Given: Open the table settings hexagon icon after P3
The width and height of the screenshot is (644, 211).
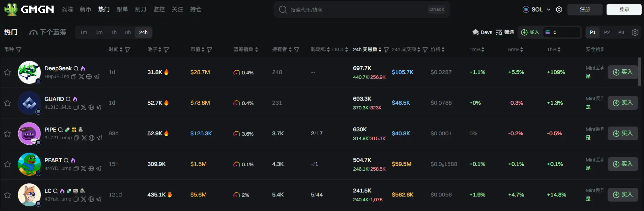Looking at the screenshot, I should coord(635,32).
